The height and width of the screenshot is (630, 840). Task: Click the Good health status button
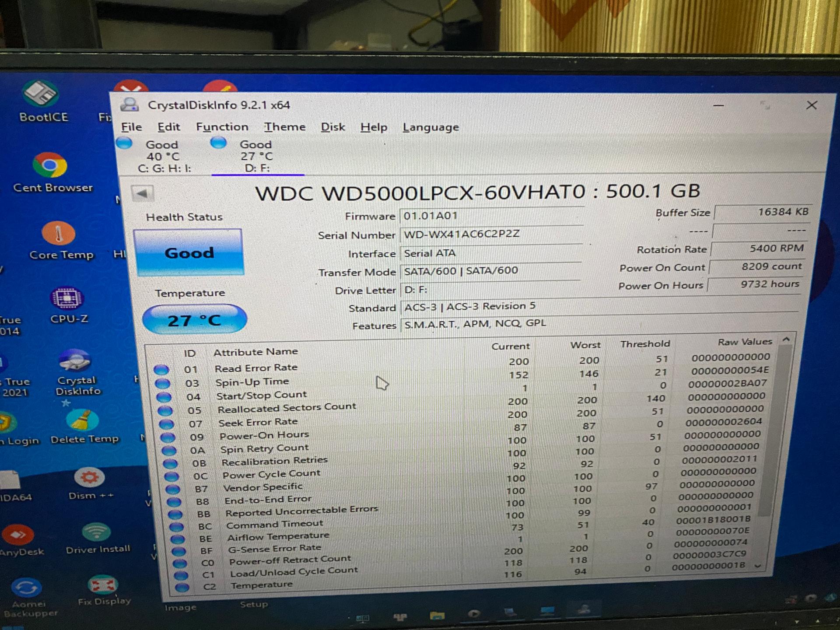click(189, 252)
